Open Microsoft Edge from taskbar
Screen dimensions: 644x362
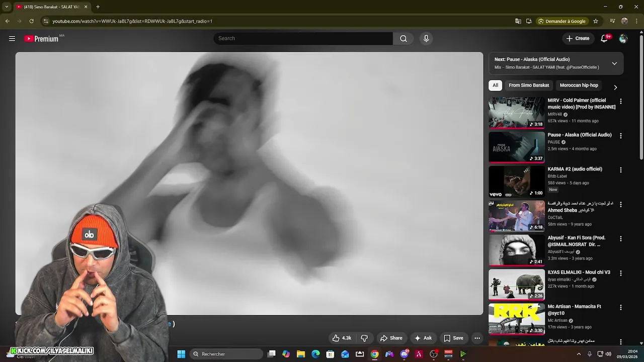pyautogui.click(x=315, y=354)
